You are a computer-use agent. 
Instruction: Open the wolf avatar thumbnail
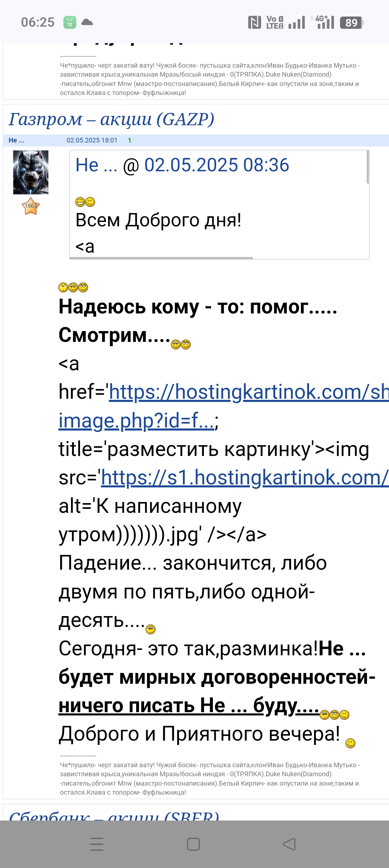pyautogui.click(x=31, y=172)
